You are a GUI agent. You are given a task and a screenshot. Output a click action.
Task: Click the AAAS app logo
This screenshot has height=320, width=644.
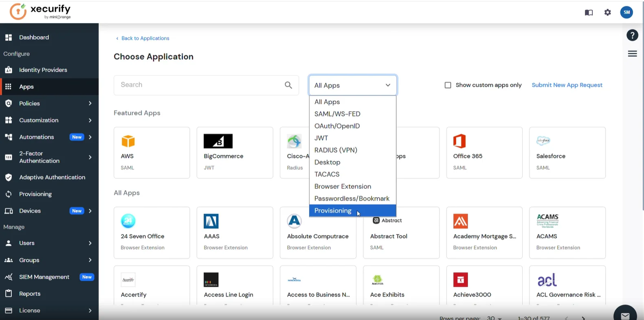[211, 221]
